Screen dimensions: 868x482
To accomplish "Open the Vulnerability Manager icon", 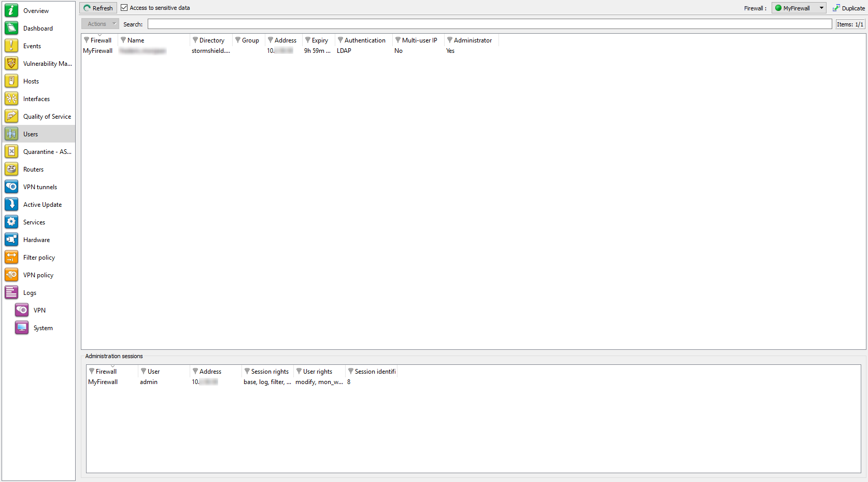I will coord(11,63).
